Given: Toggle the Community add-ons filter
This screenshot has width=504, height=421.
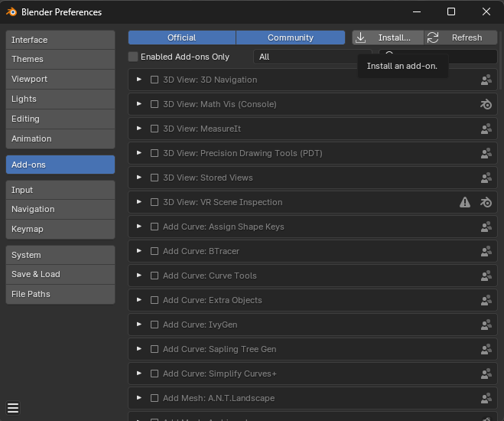Looking at the screenshot, I should (291, 38).
